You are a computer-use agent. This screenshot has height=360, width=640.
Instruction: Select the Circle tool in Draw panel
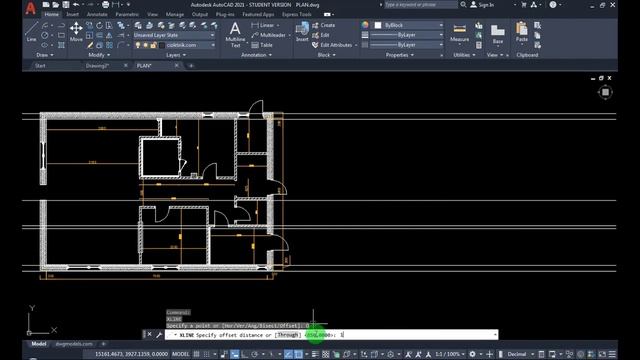[45, 36]
